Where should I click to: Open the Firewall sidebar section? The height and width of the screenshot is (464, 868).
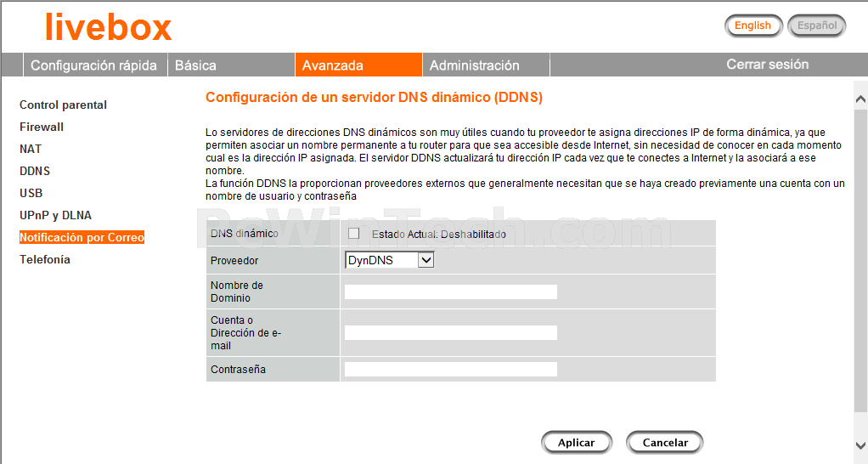point(42,127)
